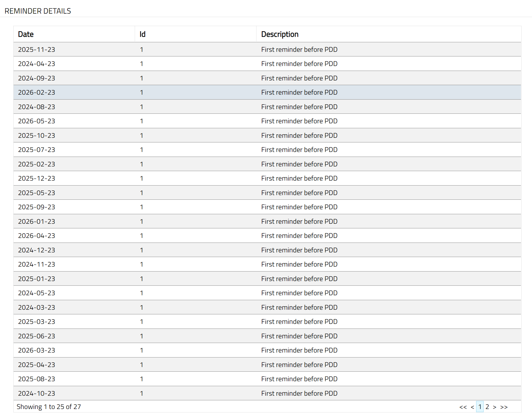This screenshot has height=420, width=532.
Task: Select page 1 in the pagination
Action: (480, 407)
